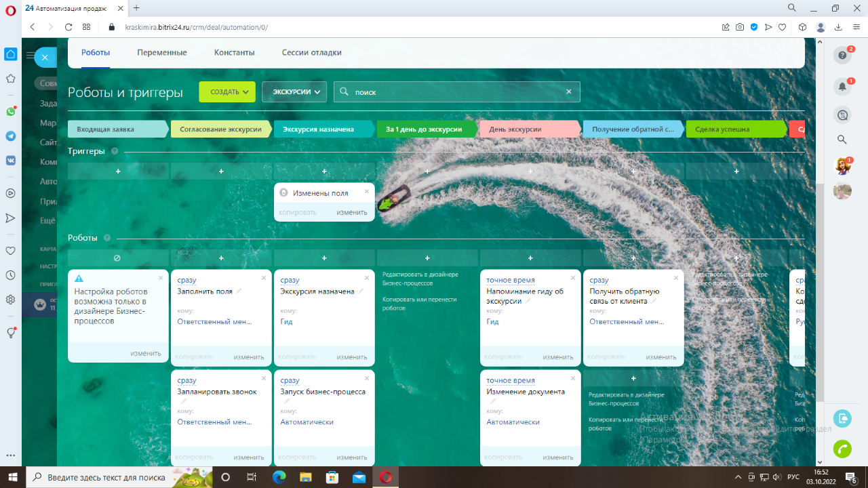Viewport: 868px width, 488px height.
Task: Open Telegram in the Opera sidebar
Action: click(11, 136)
